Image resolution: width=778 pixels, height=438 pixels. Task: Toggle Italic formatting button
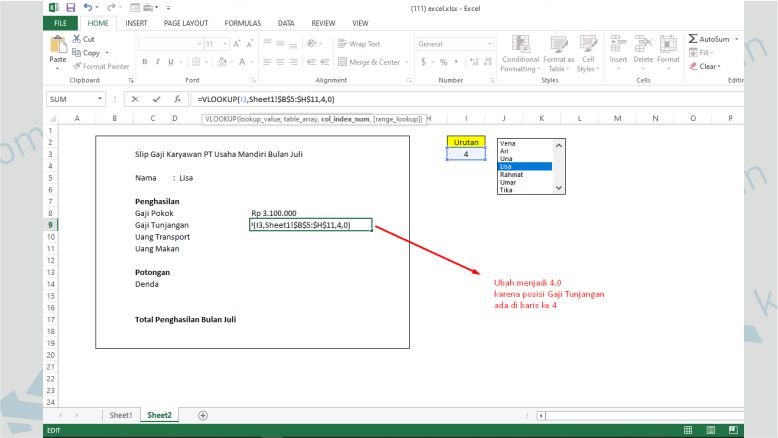click(158, 62)
